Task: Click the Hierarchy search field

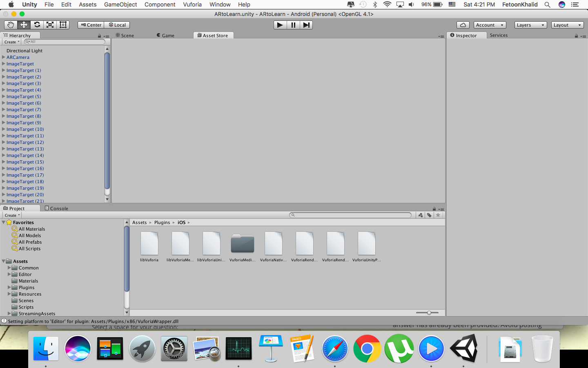Action: 65,42
